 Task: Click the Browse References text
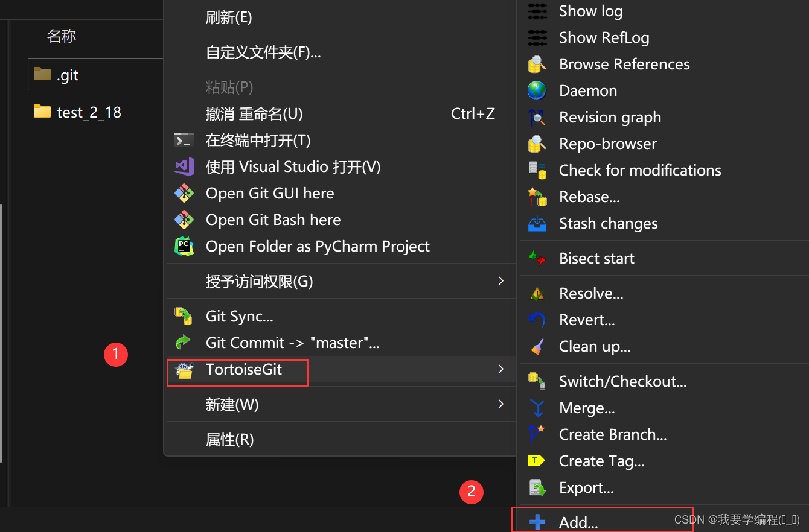click(624, 64)
